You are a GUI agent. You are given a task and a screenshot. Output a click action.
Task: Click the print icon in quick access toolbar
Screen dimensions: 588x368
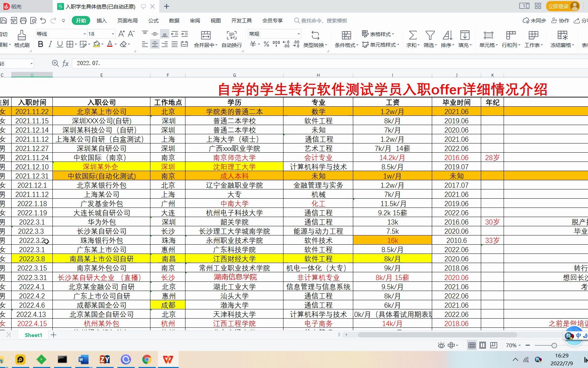[x=23, y=21]
